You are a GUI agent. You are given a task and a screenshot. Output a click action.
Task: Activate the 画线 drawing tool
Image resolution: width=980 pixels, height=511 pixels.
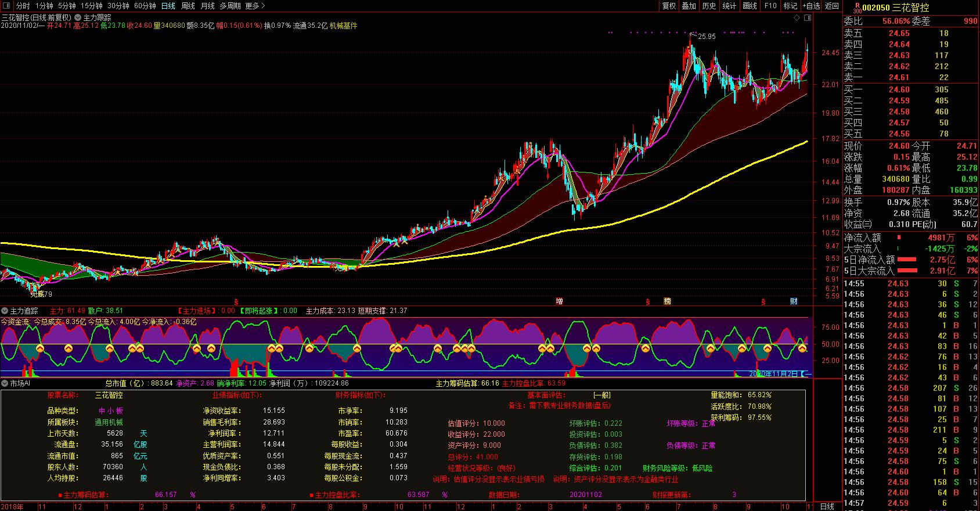click(750, 6)
